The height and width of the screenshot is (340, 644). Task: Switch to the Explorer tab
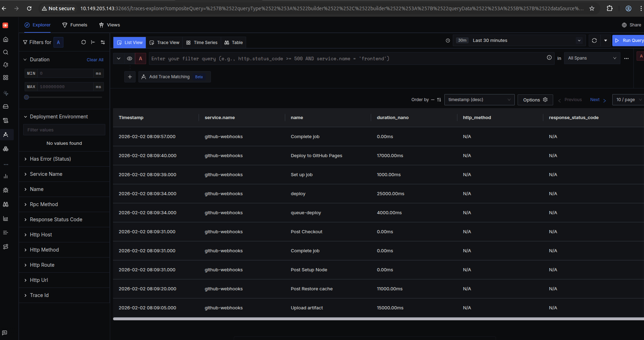37,25
